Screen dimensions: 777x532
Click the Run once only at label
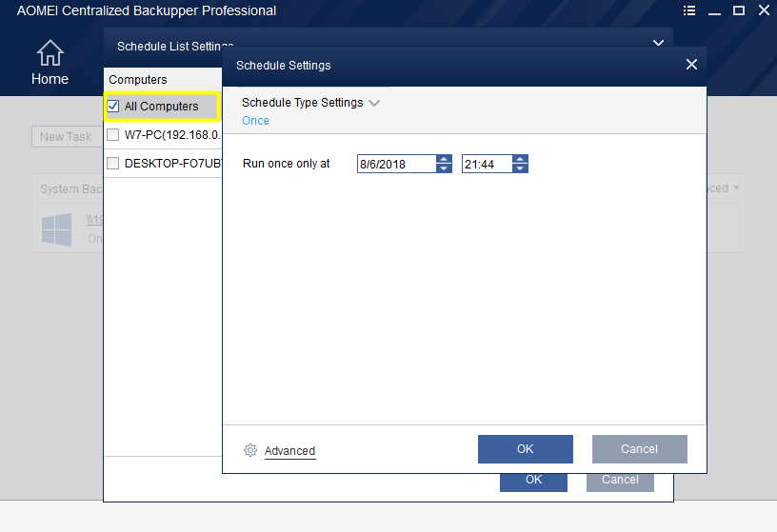tap(286, 164)
